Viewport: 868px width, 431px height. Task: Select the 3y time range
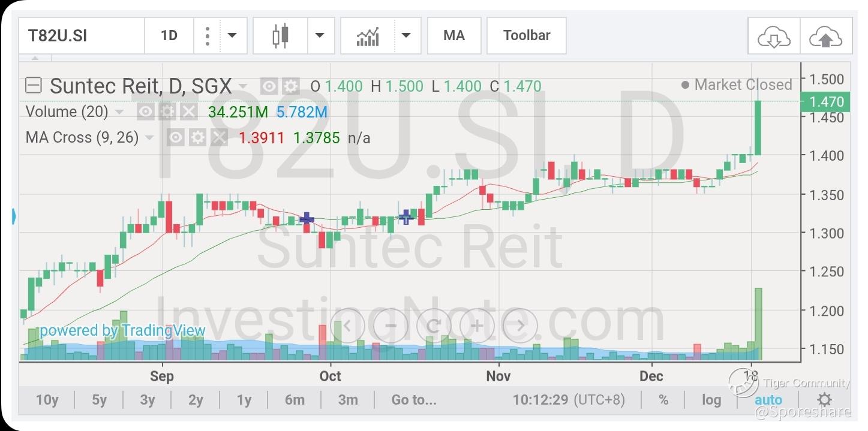pyautogui.click(x=148, y=400)
